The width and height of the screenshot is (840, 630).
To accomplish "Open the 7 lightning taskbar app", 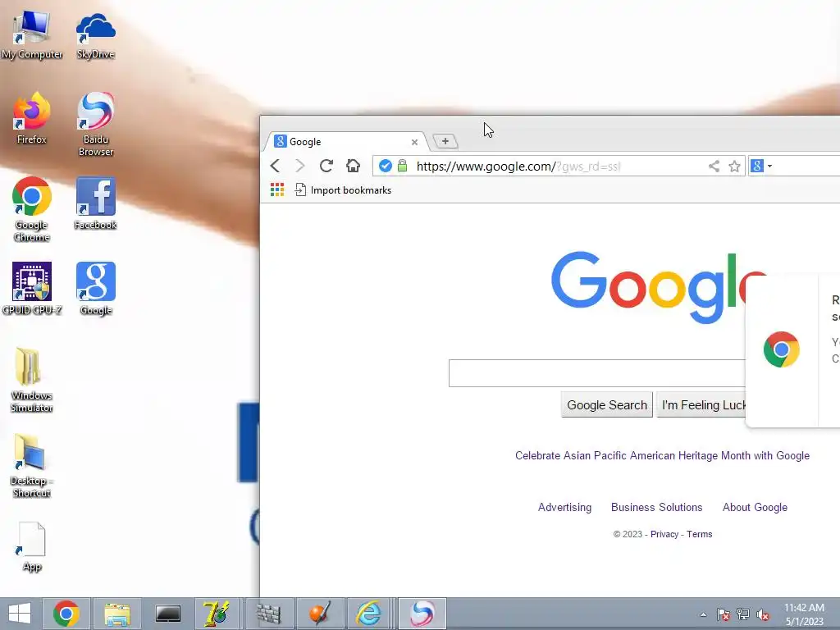I will click(217, 614).
